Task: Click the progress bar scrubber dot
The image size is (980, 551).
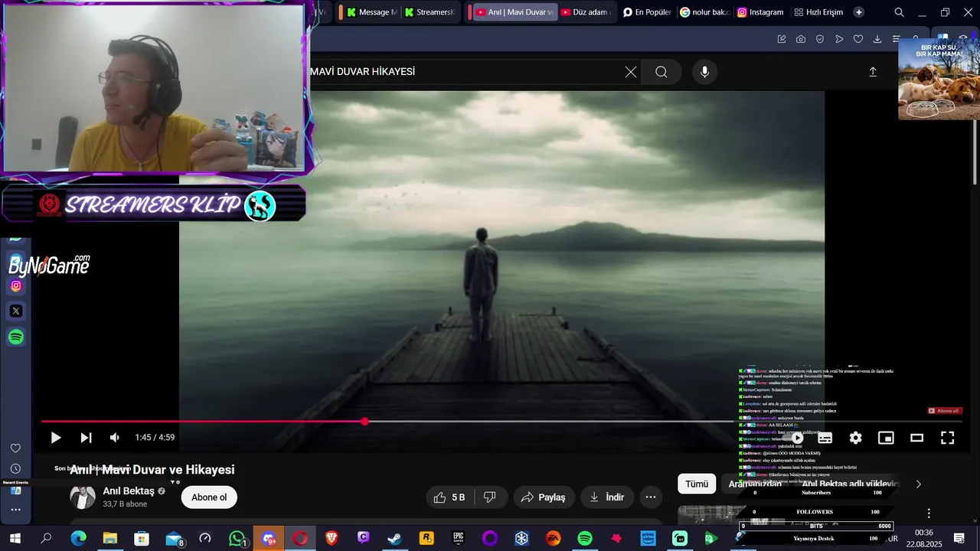Action: [365, 421]
